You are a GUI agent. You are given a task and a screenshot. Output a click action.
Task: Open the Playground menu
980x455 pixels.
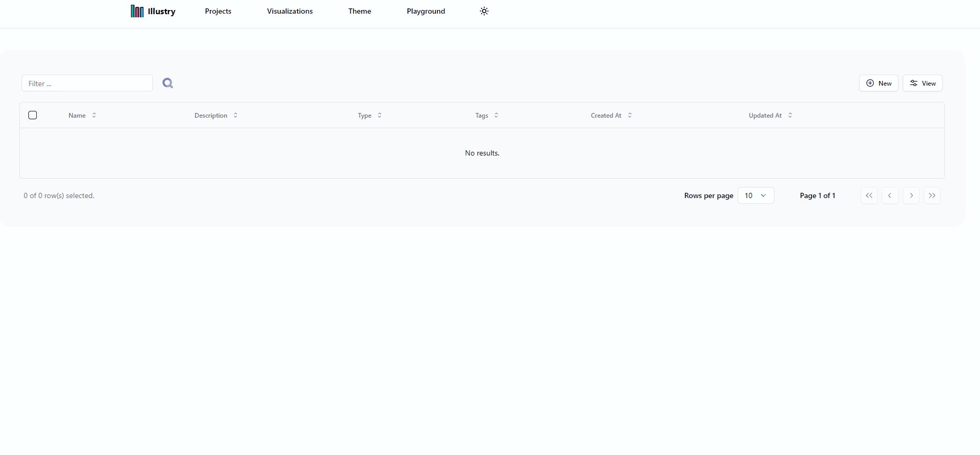426,11
